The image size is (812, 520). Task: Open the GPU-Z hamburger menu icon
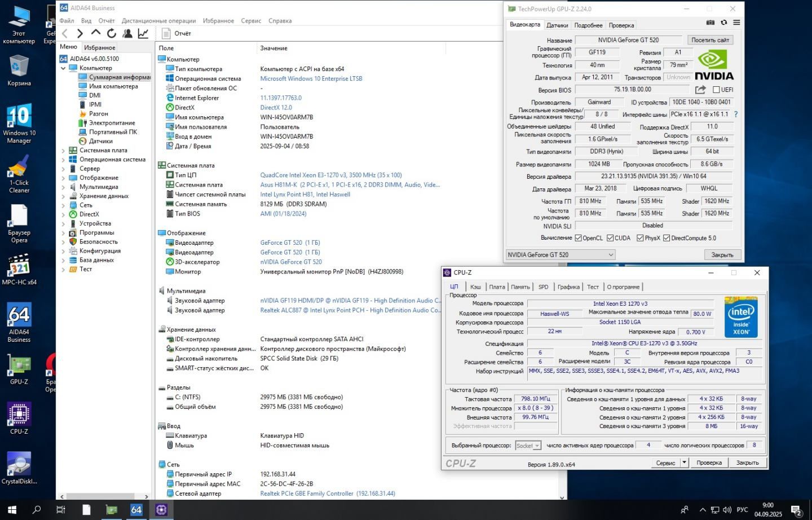point(736,23)
